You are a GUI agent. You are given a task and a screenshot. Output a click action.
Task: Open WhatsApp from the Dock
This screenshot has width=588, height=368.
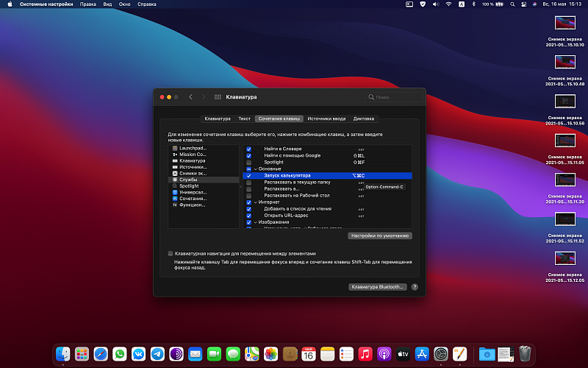pos(119,354)
